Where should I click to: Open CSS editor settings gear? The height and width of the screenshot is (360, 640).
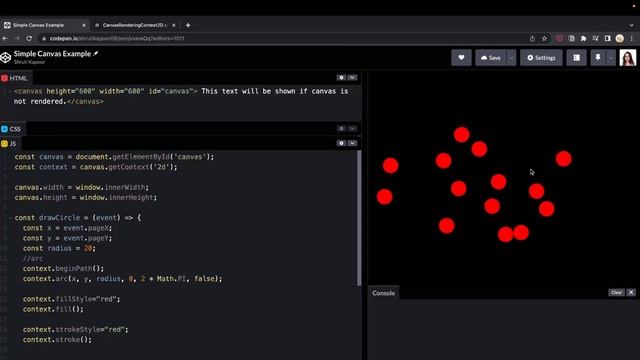(341, 129)
